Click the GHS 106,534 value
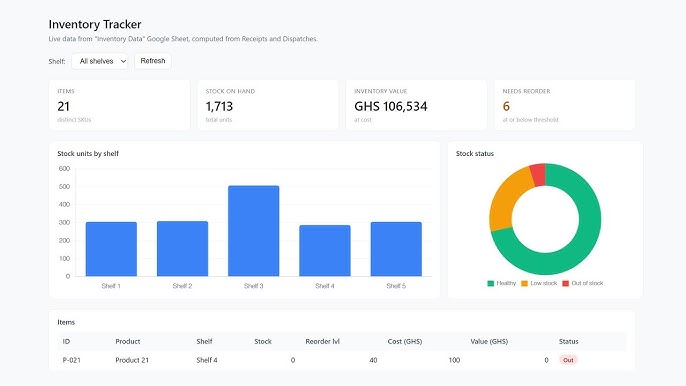 click(x=391, y=106)
